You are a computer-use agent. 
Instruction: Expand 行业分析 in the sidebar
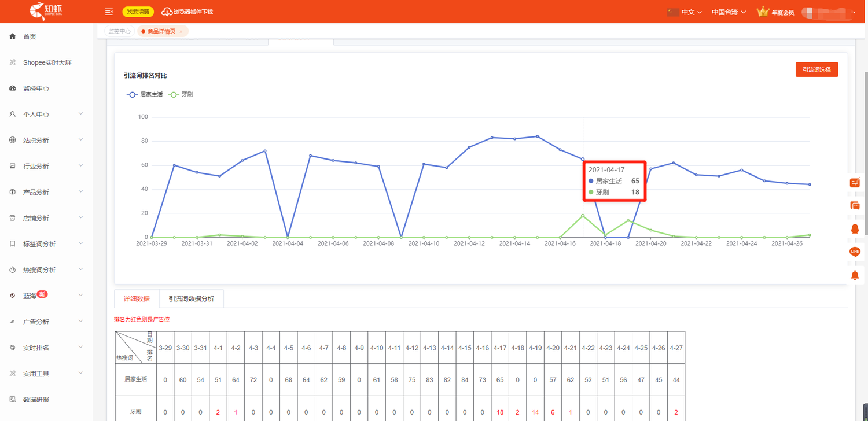(46, 167)
